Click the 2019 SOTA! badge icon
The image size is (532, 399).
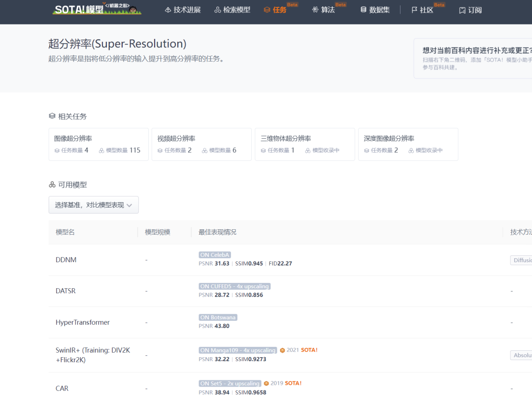[266, 383]
